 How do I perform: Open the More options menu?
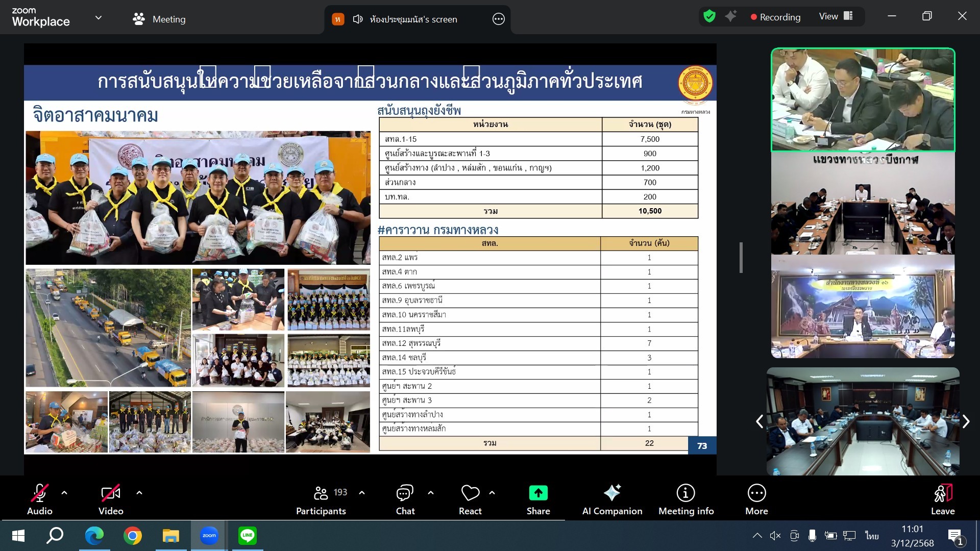pos(756,499)
